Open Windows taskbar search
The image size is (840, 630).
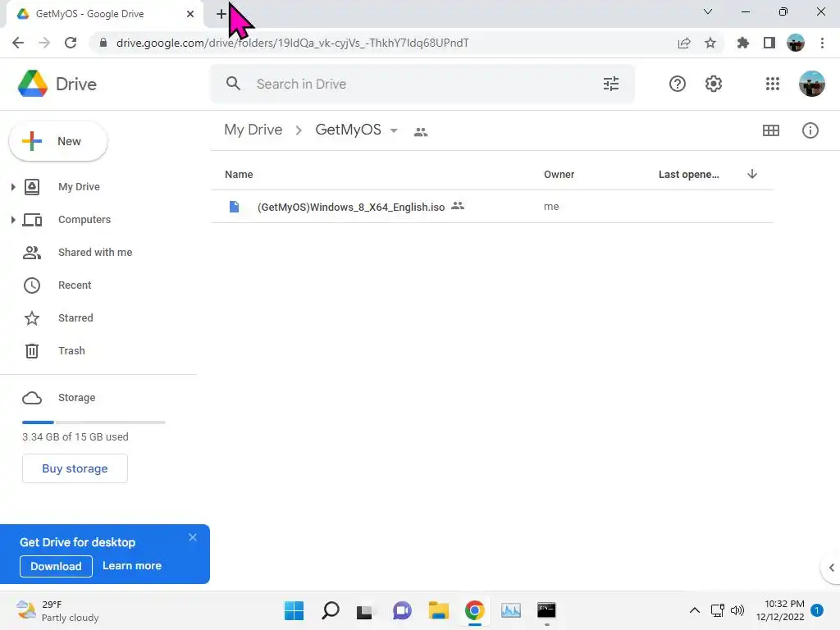tap(330, 610)
